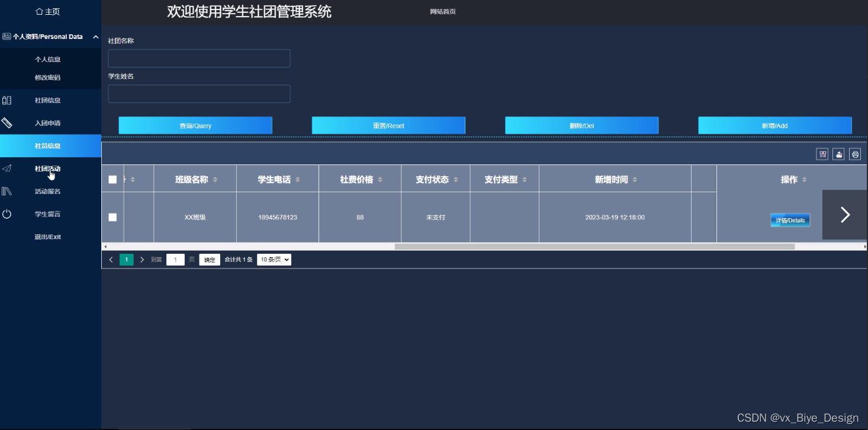Image resolution: width=868 pixels, height=430 pixels.
Task: Click the ruler icon next to 入团申请
Action: pyautogui.click(x=7, y=123)
